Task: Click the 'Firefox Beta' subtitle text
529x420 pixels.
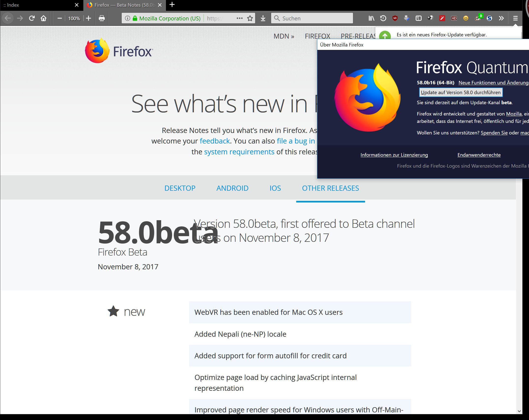Action: (122, 252)
